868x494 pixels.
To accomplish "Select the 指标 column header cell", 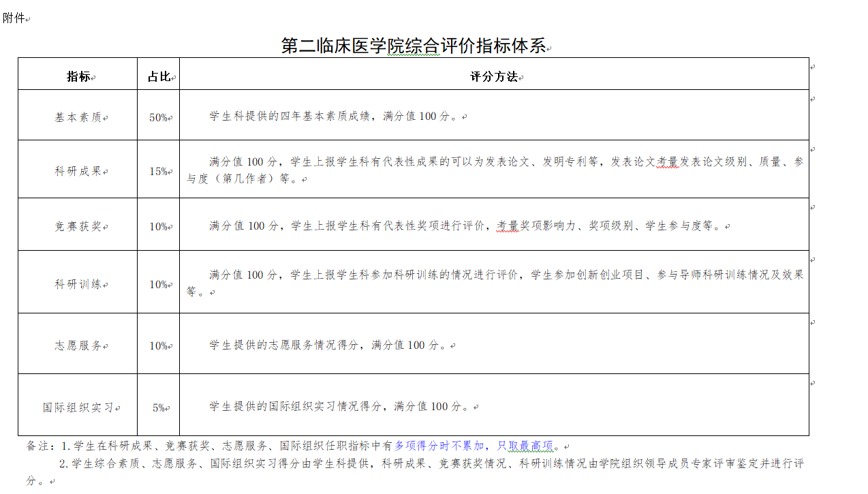I will [x=78, y=76].
